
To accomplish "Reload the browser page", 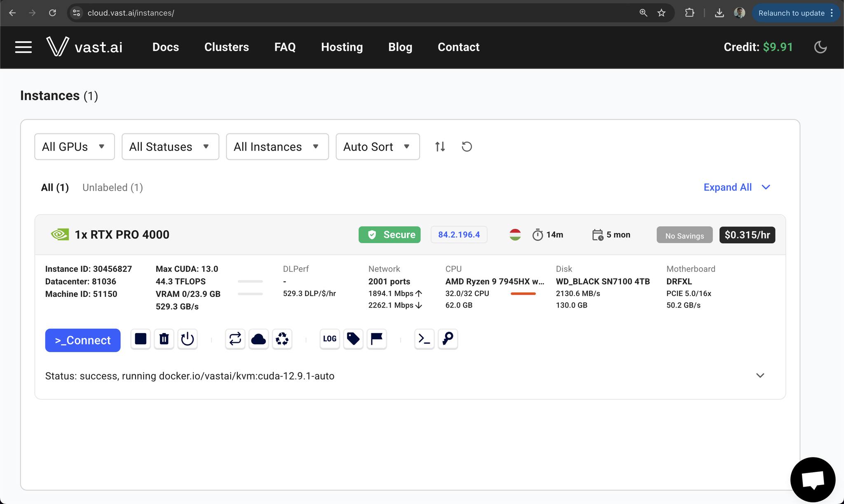I will (x=52, y=13).
